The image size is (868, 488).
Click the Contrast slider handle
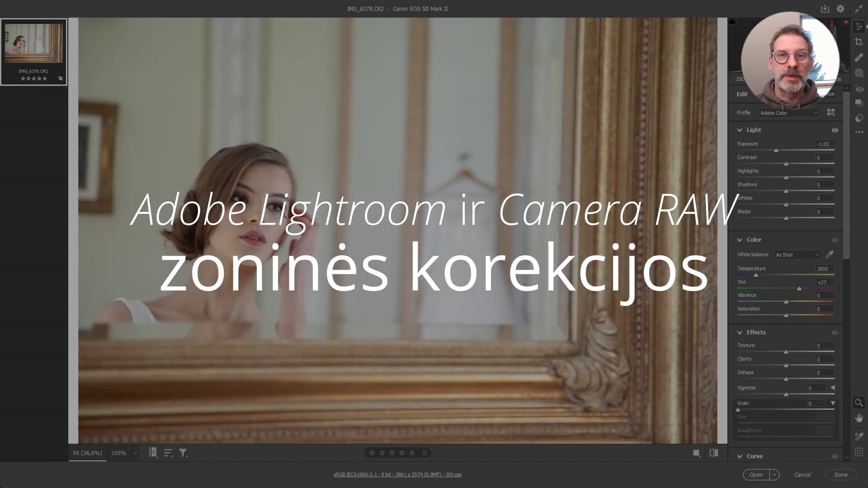pyautogui.click(x=786, y=164)
